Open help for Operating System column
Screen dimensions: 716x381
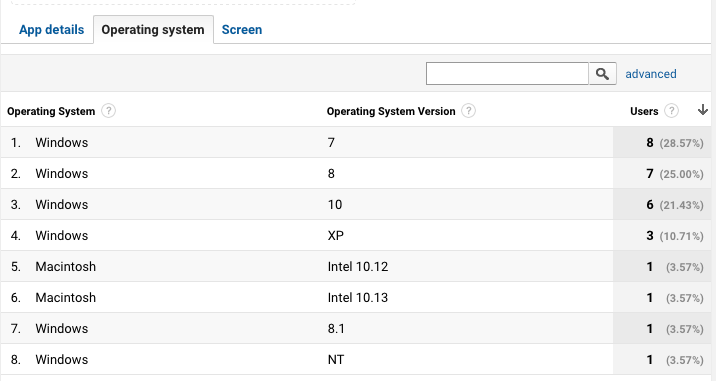(x=108, y=111)
